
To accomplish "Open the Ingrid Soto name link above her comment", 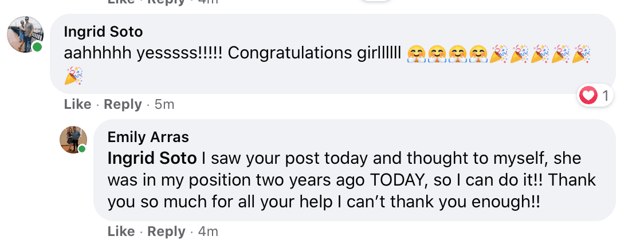I will click(103, 32).
